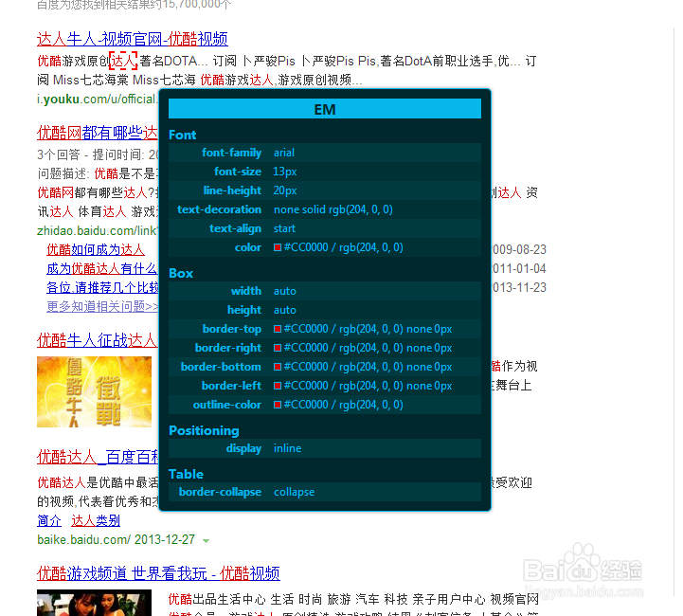This screenshot has width=683, height=616.
Task: Click the border-top red swatch
Action: pyautogui.click(x=277, y=329)
